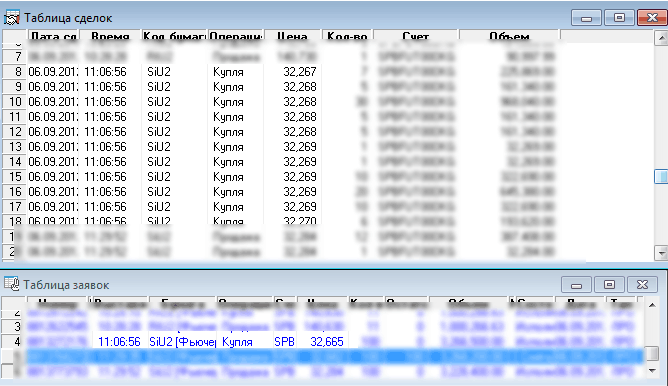Click the Таблица сделок window icon
This screenshot has width=668, height=386.
point(12,18)
